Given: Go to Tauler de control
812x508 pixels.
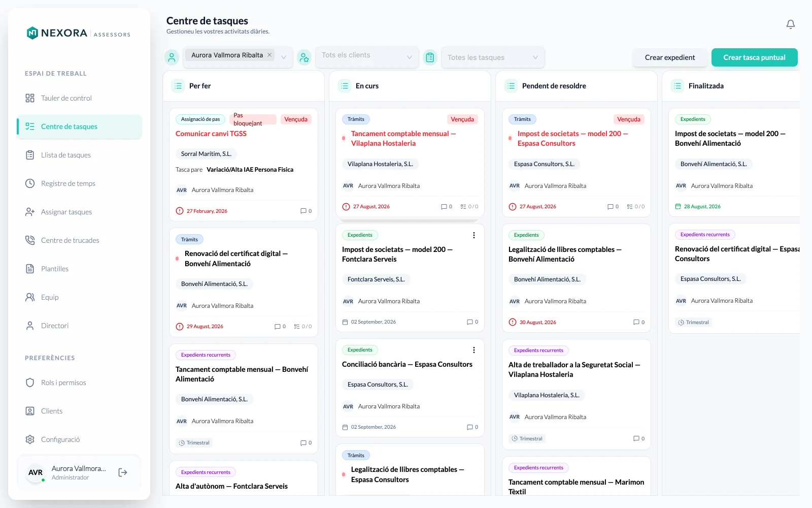Looking at the screenshot, I should (79, 98).
